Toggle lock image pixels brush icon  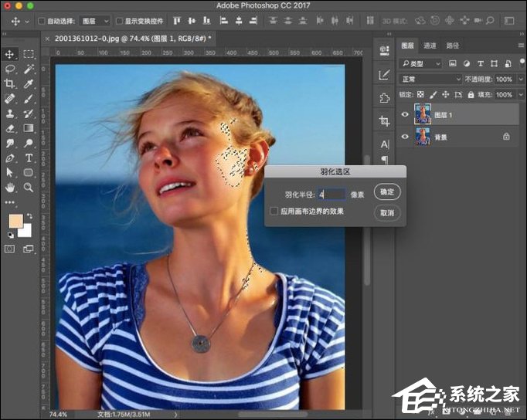click(433, 95)
